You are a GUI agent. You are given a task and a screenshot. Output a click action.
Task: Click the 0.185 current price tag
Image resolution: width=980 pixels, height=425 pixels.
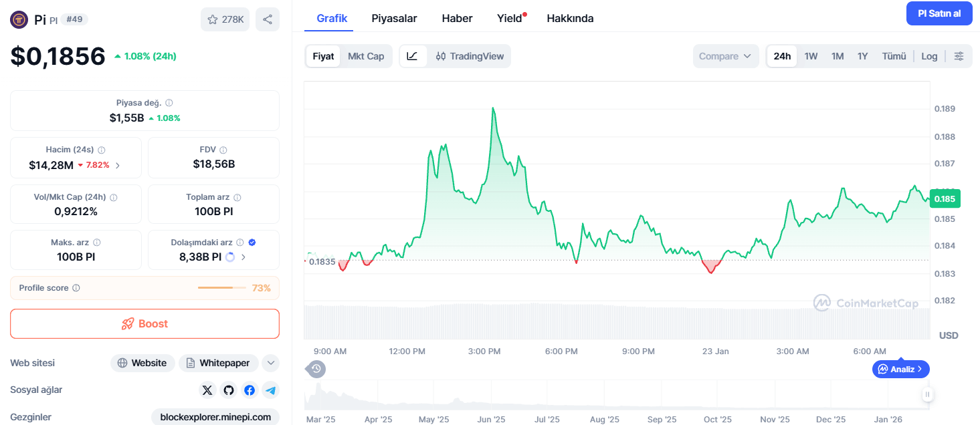(945, 198)
